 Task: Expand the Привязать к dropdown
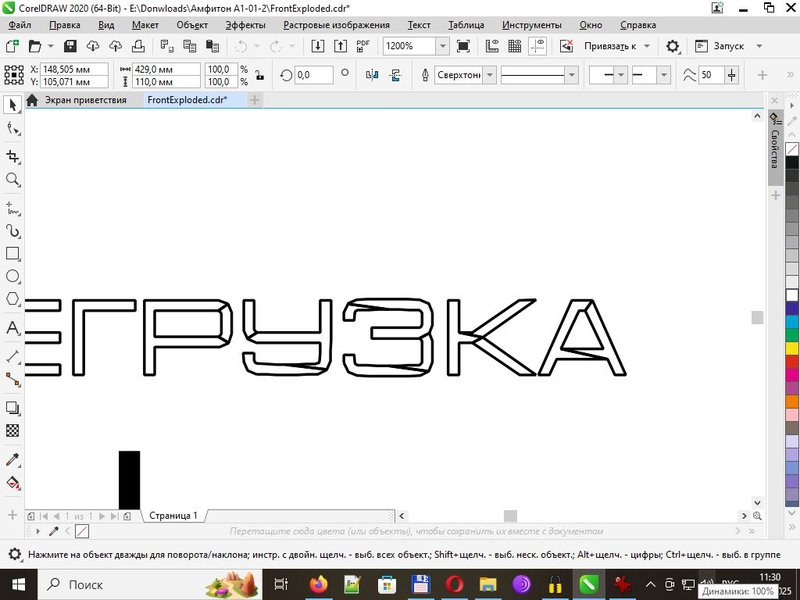point(647,46)
